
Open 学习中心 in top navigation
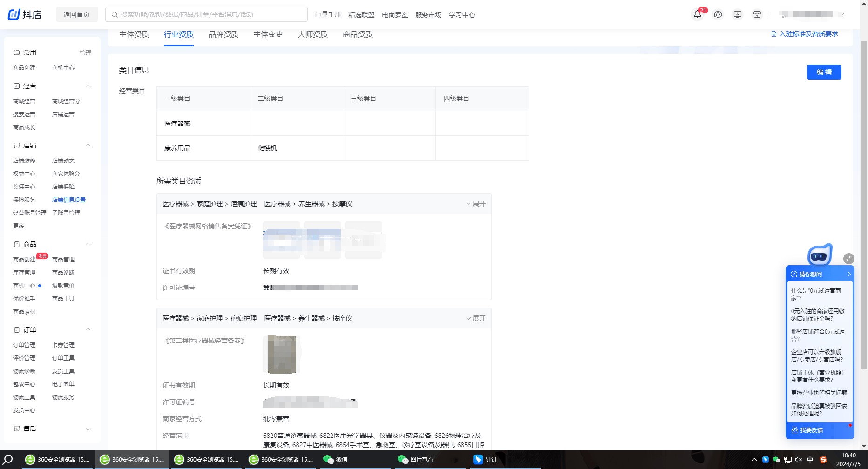pos(462,15)
